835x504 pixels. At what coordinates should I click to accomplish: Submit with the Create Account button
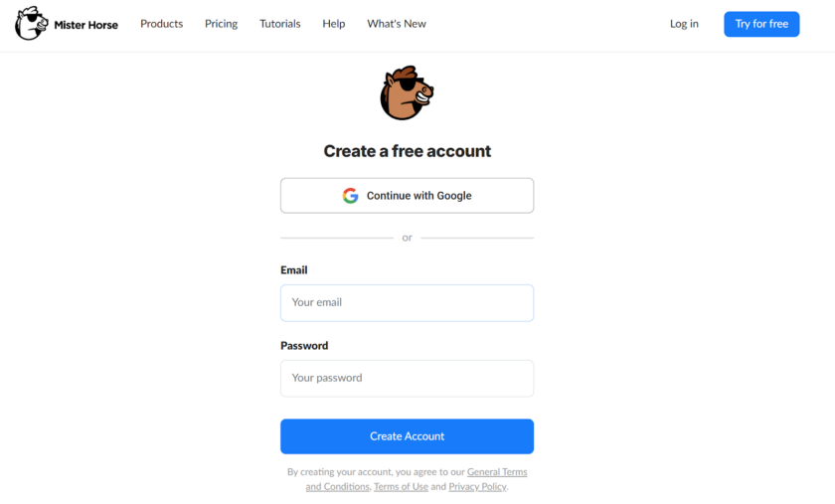pos(407,436)
